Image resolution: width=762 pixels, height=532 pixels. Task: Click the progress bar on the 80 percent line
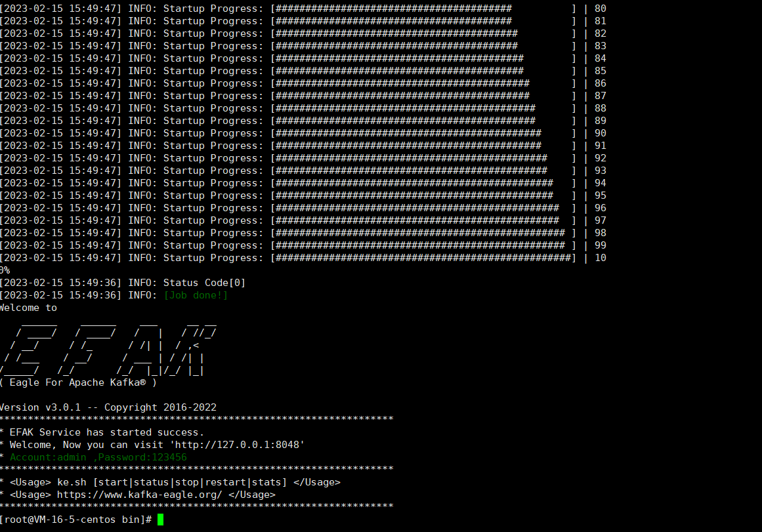point(423,9)
